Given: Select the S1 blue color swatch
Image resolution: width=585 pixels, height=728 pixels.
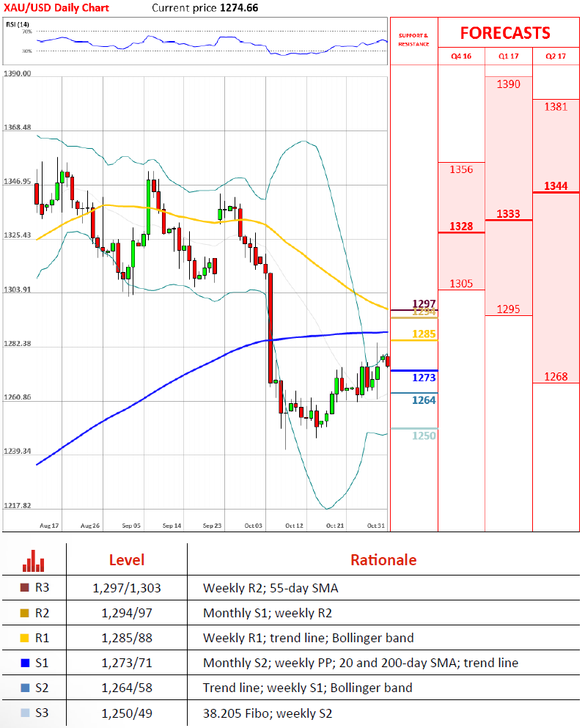Looking at the screenshot, I should click(25, 663).
